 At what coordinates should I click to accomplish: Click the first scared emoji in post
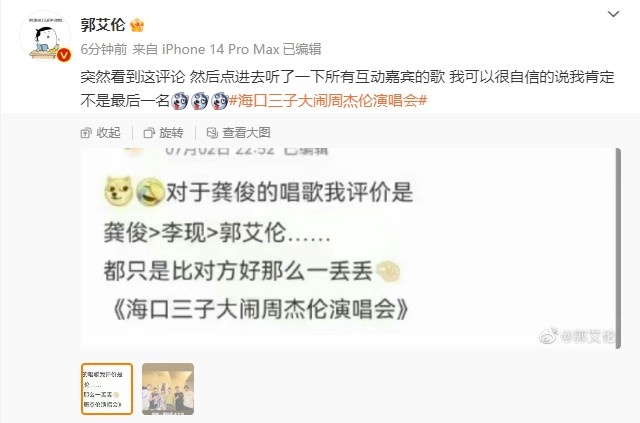179,100
